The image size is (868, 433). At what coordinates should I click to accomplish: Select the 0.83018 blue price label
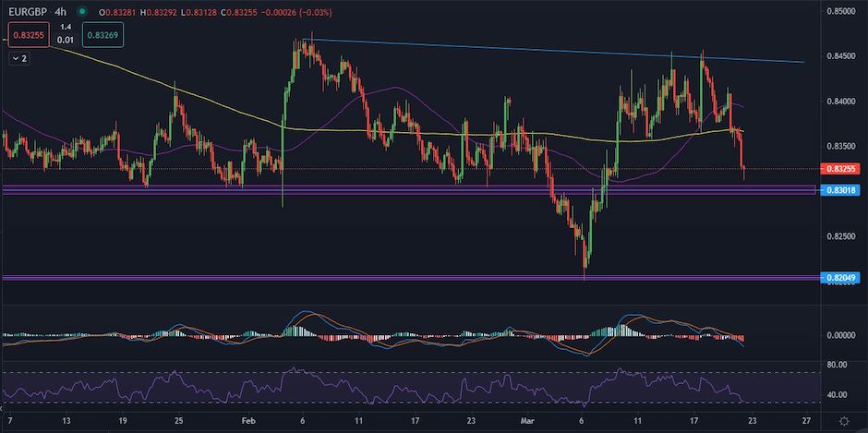click(x=840, y=190)
